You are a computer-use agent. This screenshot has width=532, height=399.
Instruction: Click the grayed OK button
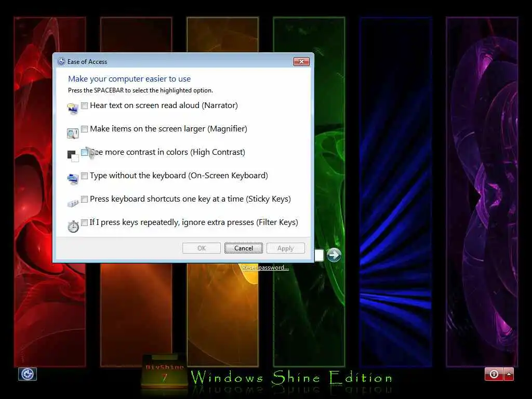click(201, 248)
